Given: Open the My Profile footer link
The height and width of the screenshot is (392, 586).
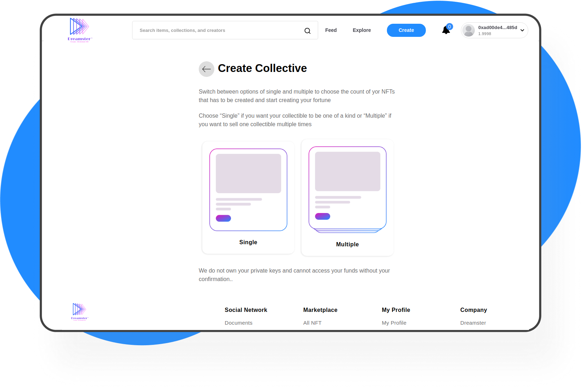Looking at the screenshot, I should click(x=394, y=323).
